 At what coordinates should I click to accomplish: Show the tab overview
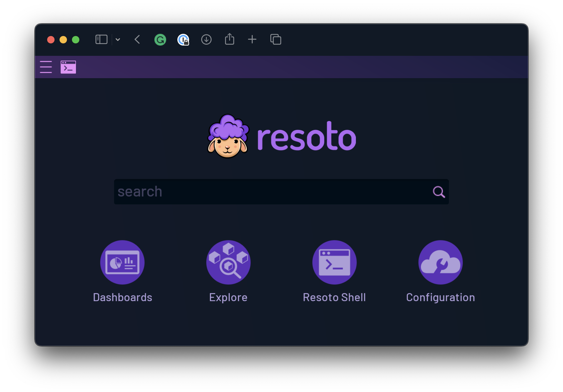(x=276, y=39)
